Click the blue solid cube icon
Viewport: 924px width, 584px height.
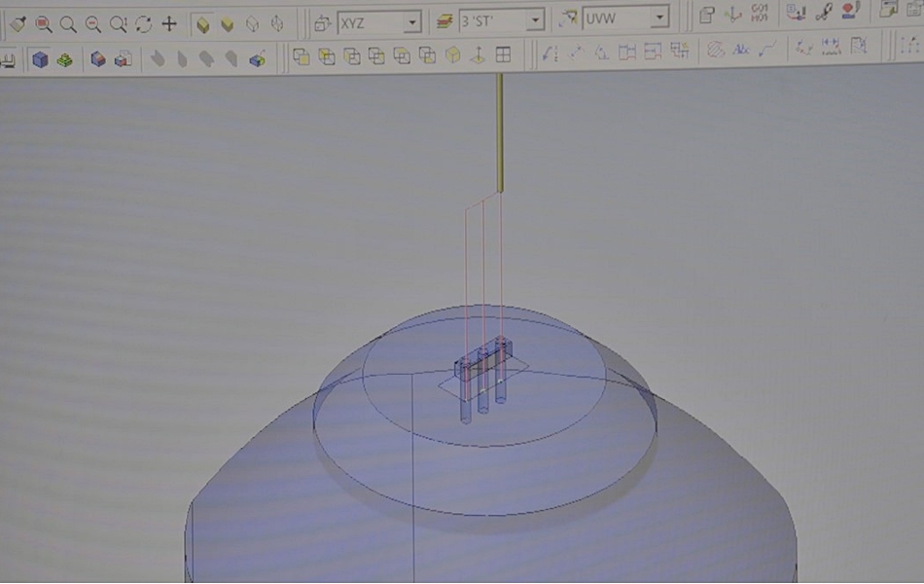coord(40,59)
